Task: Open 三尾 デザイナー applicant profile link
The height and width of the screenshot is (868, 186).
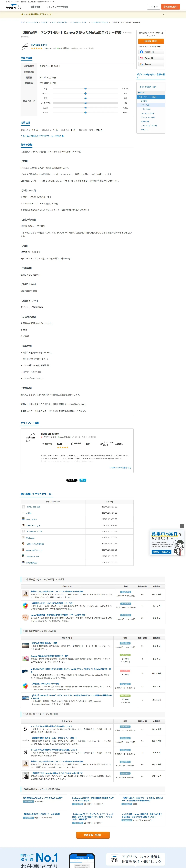Action: [x=33, y=557]
